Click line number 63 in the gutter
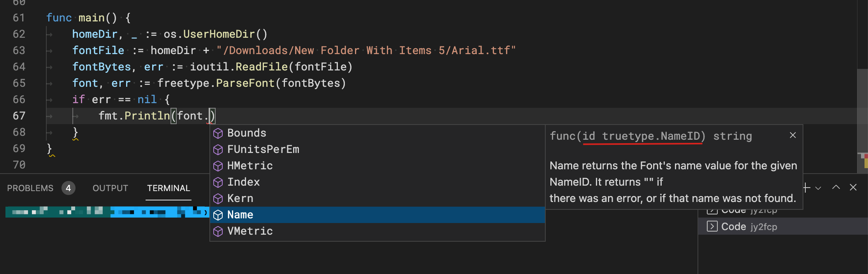 click(19, 51)
